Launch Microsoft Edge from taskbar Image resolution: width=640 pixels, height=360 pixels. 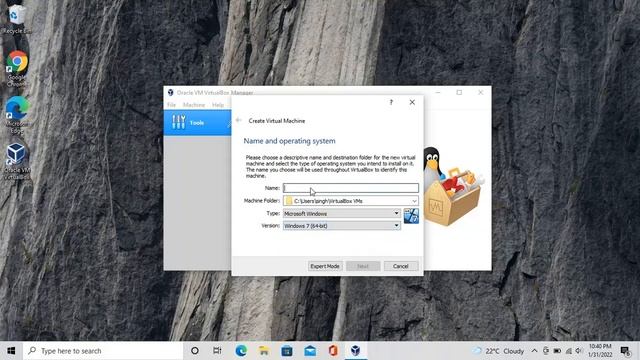click(241, 351)
